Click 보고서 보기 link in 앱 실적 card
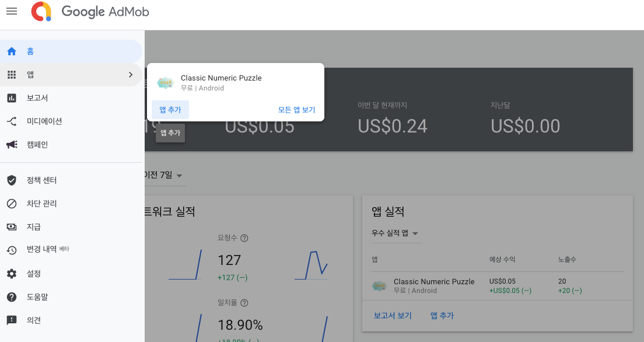The height and width of the screenshot is (342, 644). pos(393,316)
